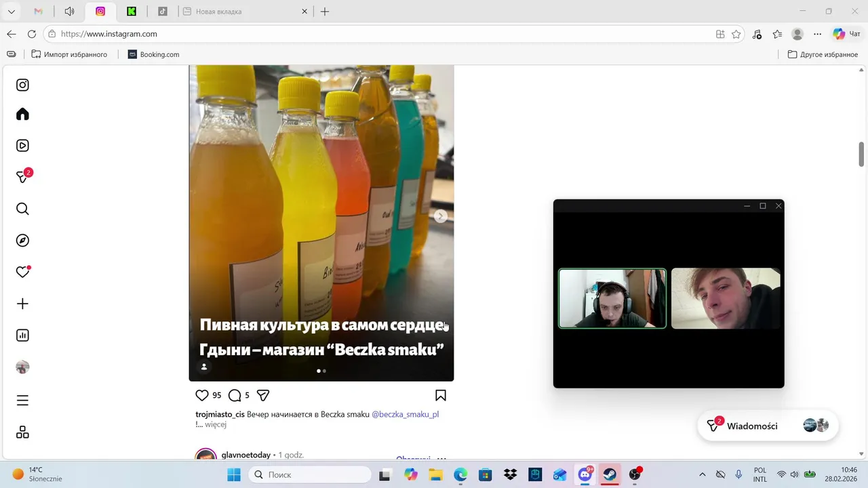
Task: Open the Wiadomości messages pill
Action: click(768, 426)
